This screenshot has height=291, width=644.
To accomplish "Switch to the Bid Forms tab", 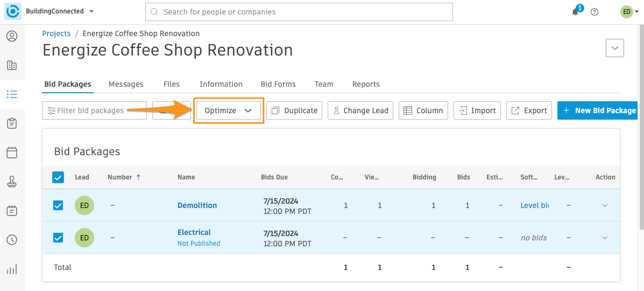I will (278, 84).
